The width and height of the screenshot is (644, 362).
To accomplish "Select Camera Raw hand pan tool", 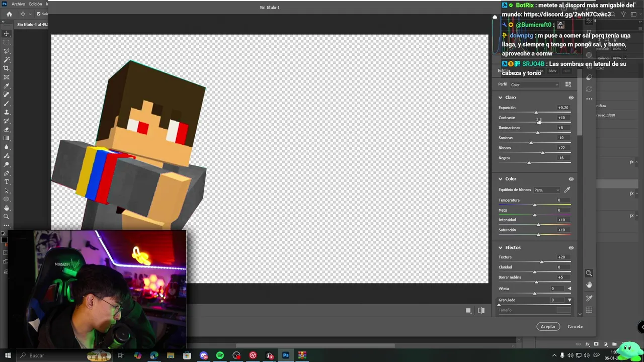I will click(589, 285).
